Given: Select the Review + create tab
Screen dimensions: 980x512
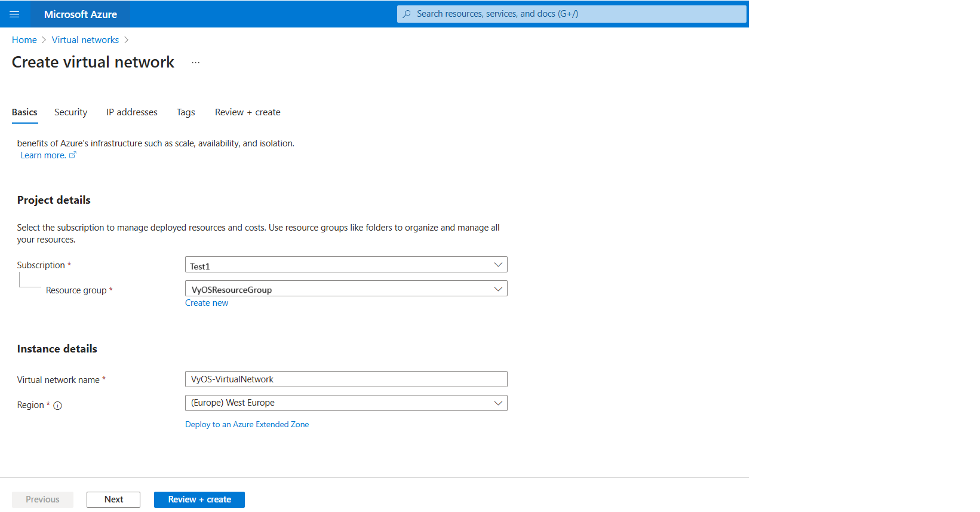Looking at the screenshot, I should pos(247,112).
